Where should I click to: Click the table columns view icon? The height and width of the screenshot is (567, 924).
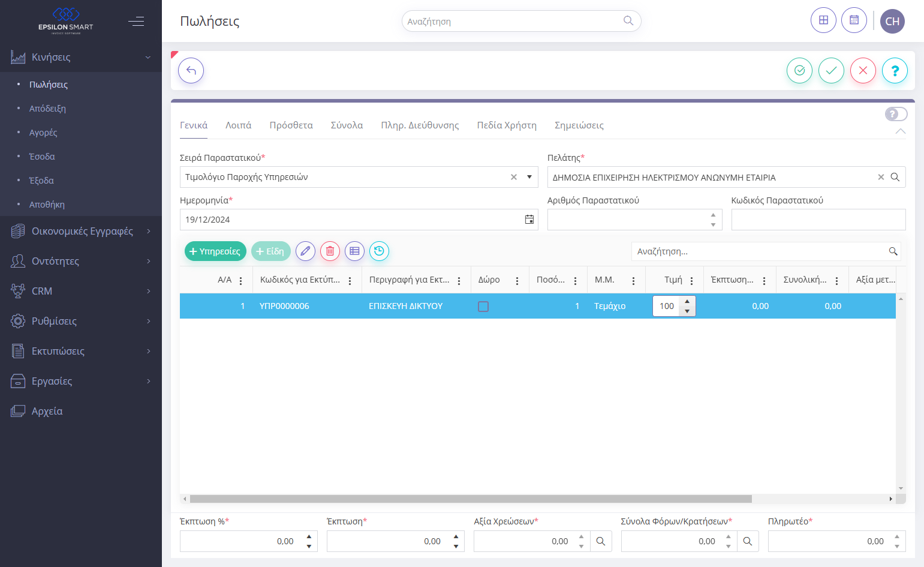point(354,251)
